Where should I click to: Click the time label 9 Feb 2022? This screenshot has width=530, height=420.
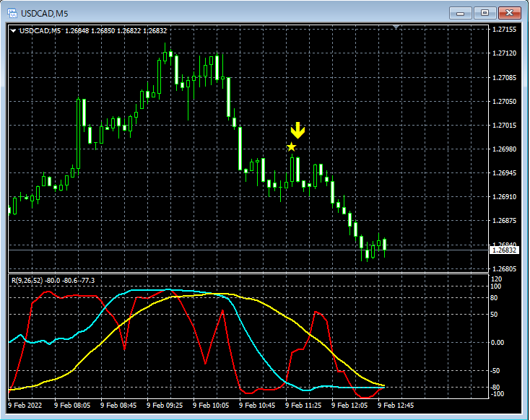coord(25,405)
